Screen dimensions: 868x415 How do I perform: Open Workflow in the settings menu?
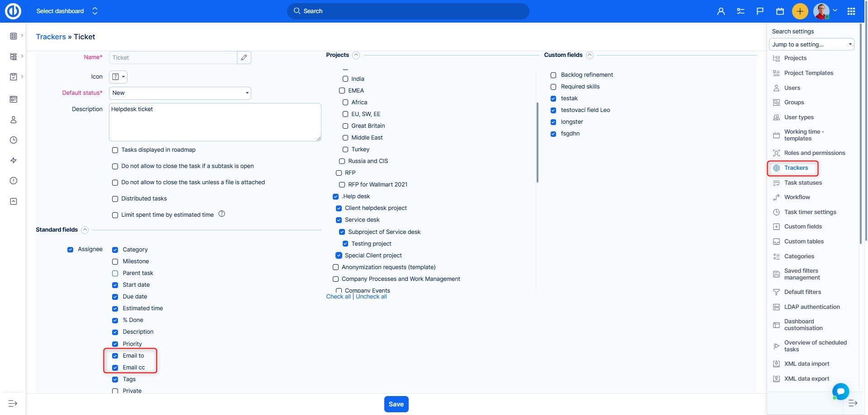(797, 197)
